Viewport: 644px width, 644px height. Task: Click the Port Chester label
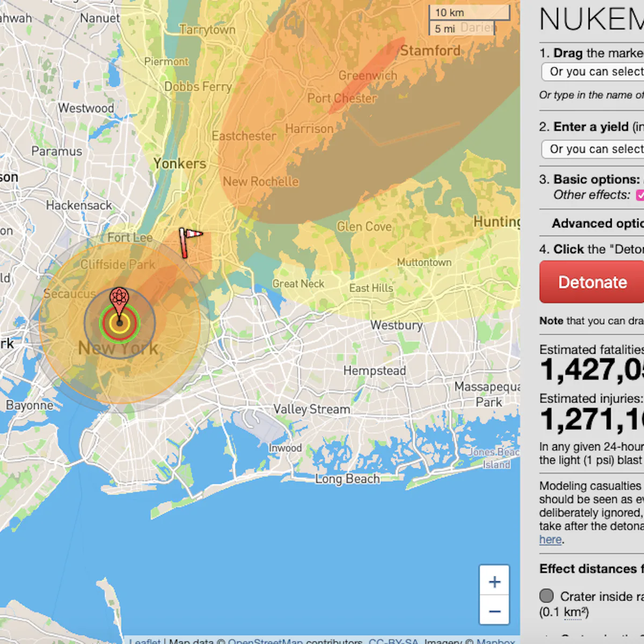342,98
